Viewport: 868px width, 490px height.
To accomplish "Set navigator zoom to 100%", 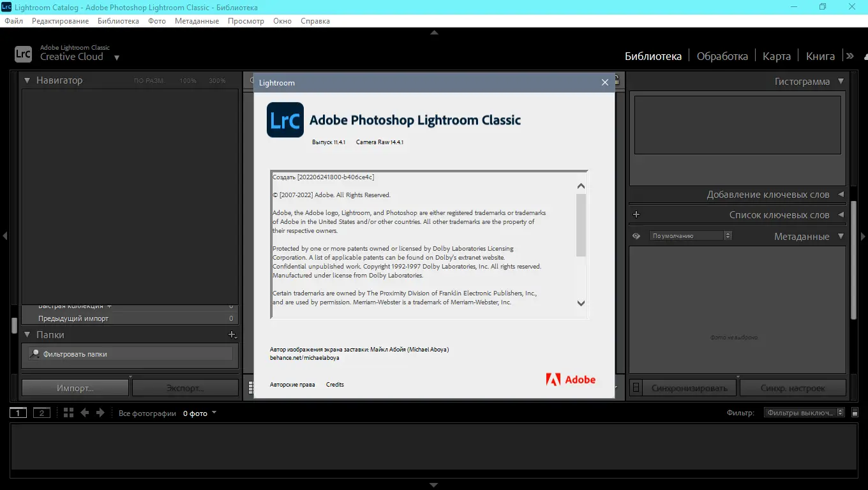I will tap(188, 81).
